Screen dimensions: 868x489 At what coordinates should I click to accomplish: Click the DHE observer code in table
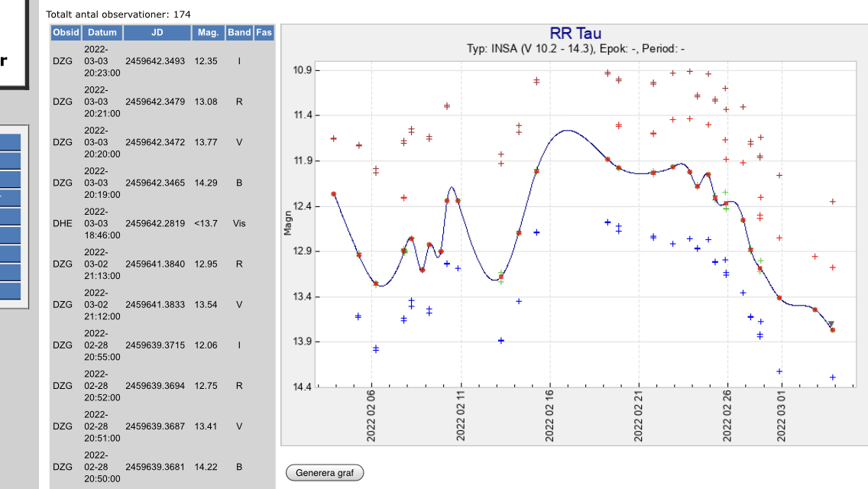point(63,224)
